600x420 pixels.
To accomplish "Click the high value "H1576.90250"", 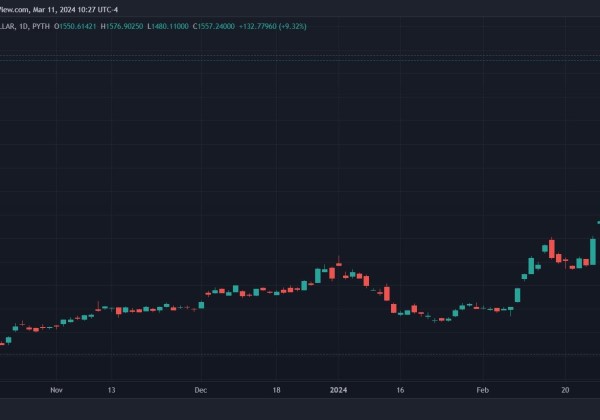I will pyautogui.click(x=122, y=26).
